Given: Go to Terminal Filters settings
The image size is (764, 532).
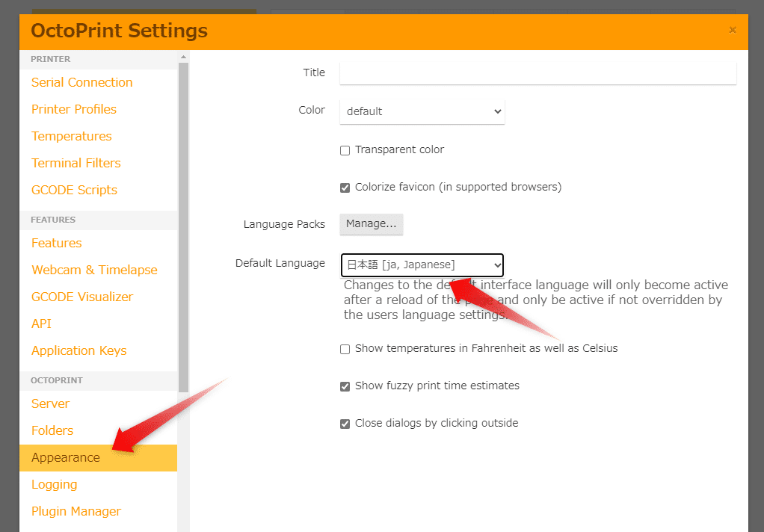Looking at the screenshot, I should (x=76, y=163).
